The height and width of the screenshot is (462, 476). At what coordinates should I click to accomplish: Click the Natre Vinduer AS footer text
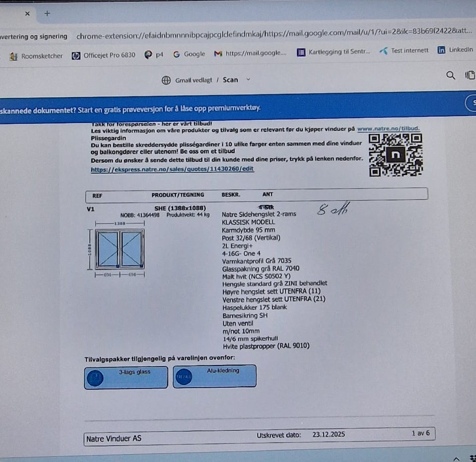tap(114, 439)
